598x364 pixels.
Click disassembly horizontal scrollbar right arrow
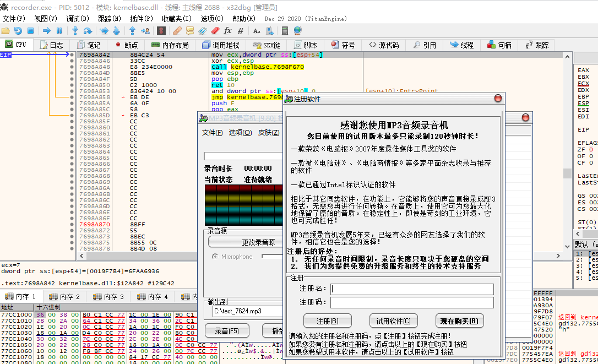558,256
